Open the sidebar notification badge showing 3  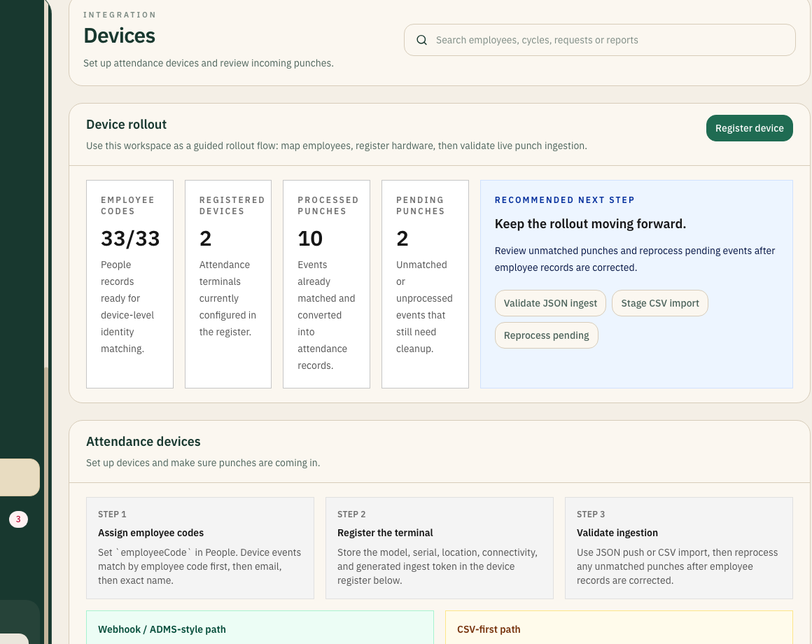17,519
